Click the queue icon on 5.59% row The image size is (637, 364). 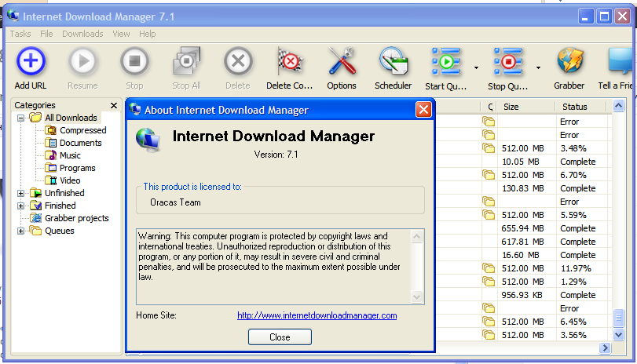pos(489,215)
